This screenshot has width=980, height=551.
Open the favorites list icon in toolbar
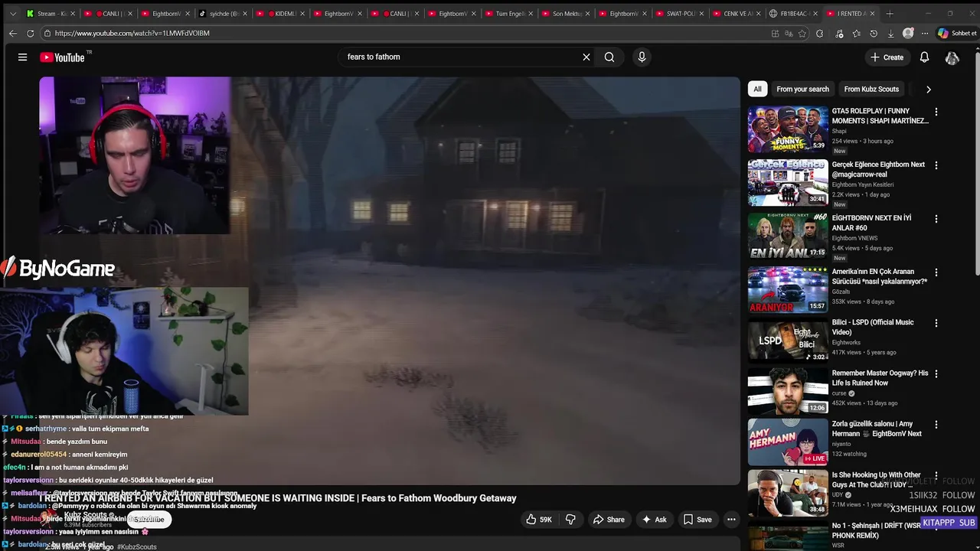pyautogui.click(x=856, y=34)
